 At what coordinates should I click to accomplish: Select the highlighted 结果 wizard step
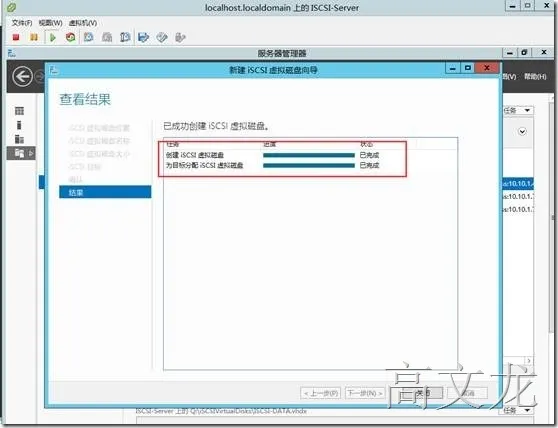(105, 192)
